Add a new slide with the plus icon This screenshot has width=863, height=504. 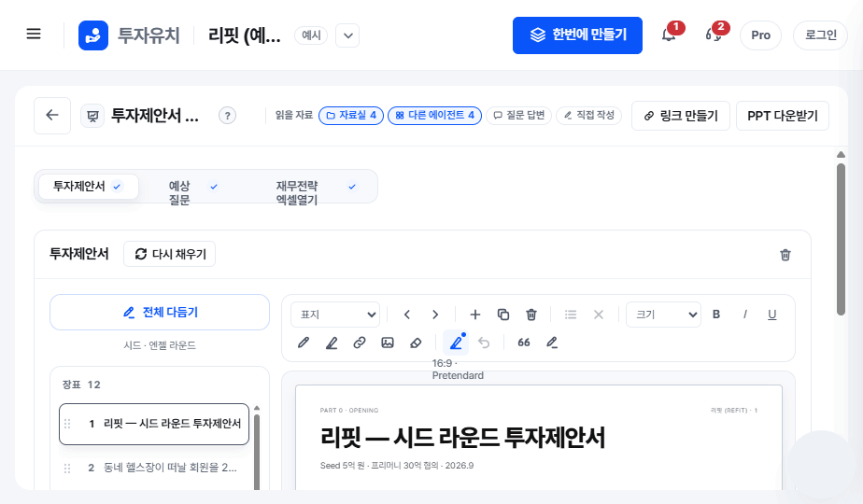[475, 315]
